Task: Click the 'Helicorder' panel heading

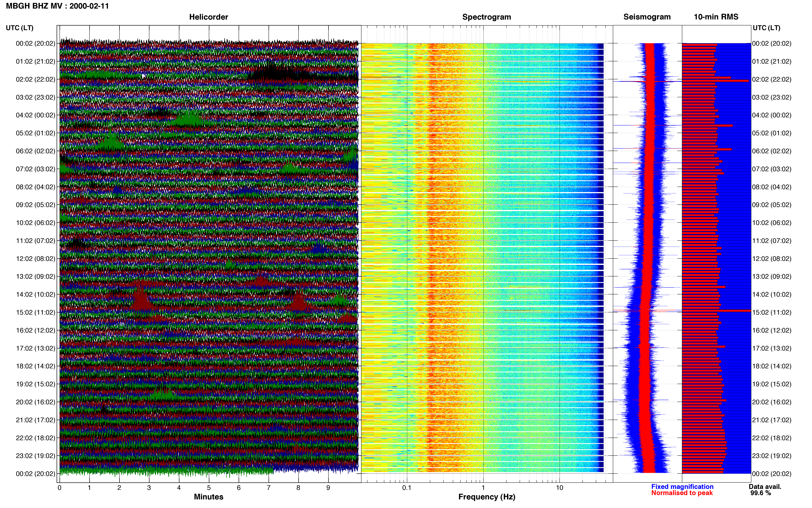Action: (209, 17)
